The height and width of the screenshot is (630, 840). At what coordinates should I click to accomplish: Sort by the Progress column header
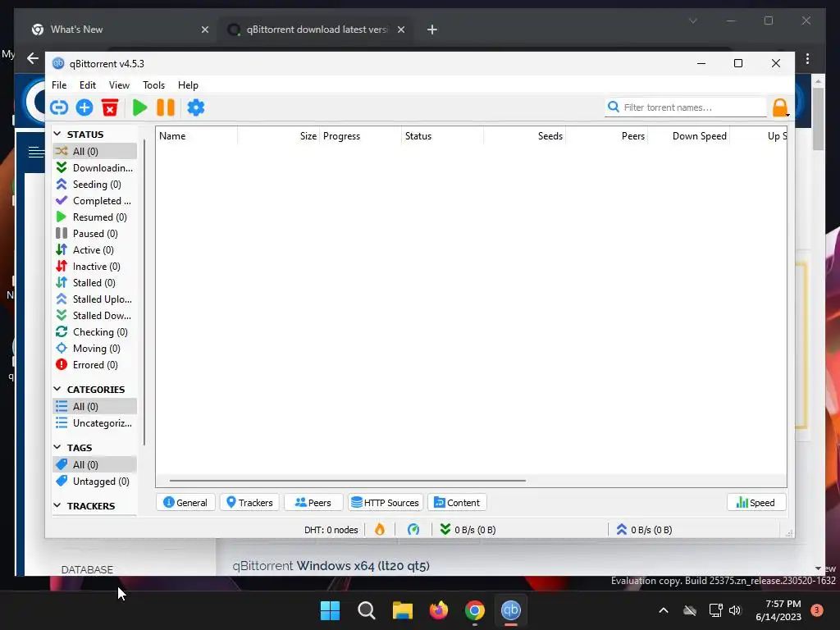pyautogui.click(x=361, y=136)
